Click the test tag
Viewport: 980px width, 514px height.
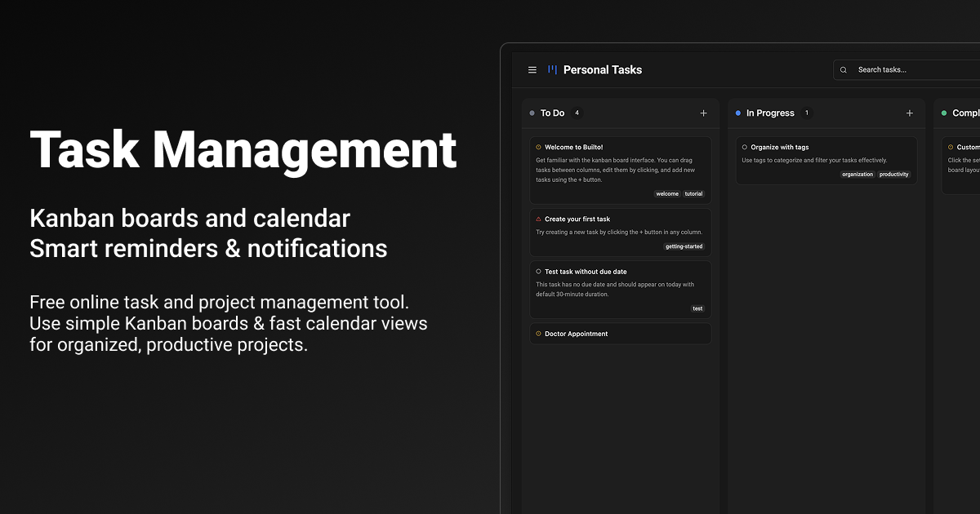click(697, 309)
